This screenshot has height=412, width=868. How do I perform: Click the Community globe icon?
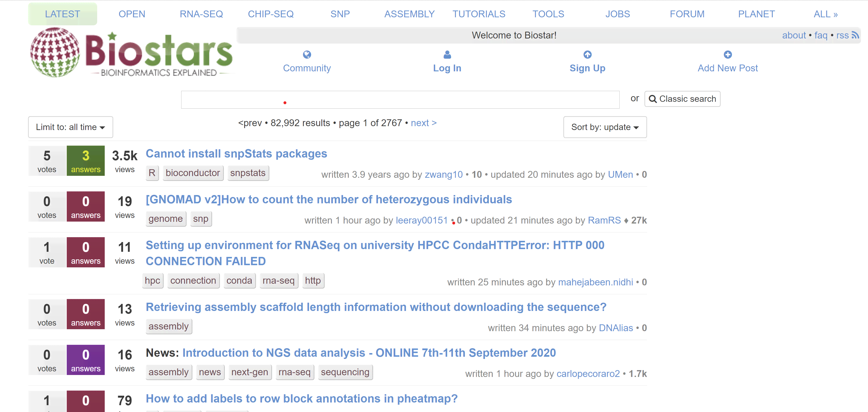(x=307, y=54)
